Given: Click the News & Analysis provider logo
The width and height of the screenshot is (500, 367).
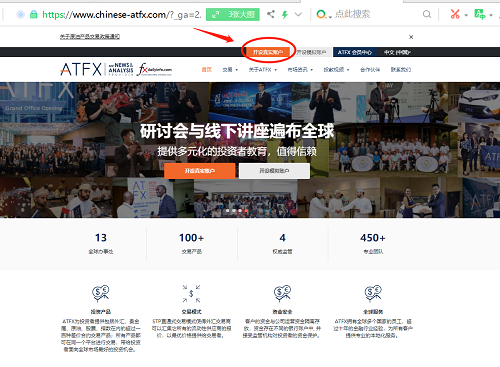Looking at the screenshot, I should pos(121,69).
